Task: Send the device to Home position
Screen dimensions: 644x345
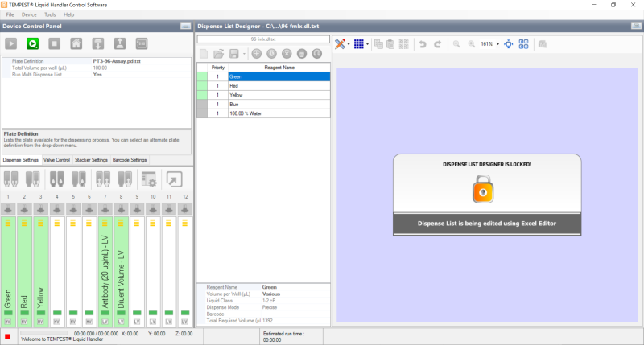Action: click(x=76, y=43)
